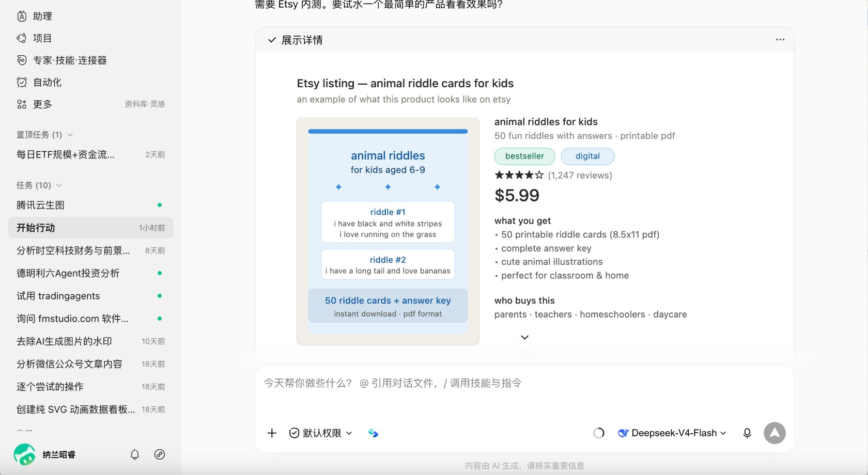Open task 创建纯 SVG 动画数据看板
Screen dimensions: 868x475
pyautogui.click(x=90, y=409)
